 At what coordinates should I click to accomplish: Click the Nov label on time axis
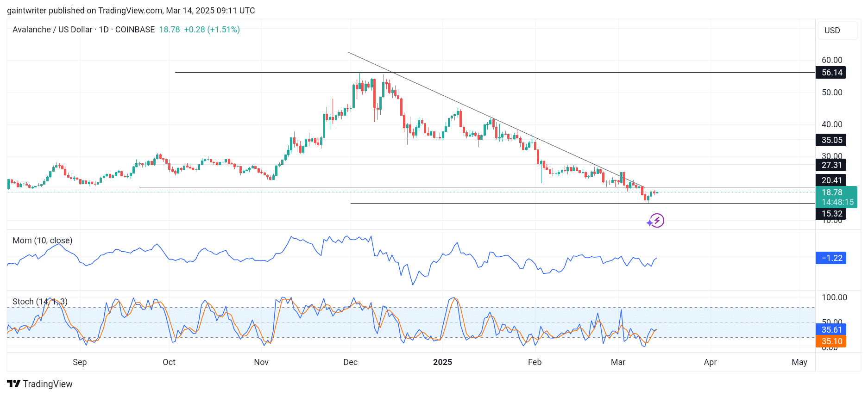(261, 362)
